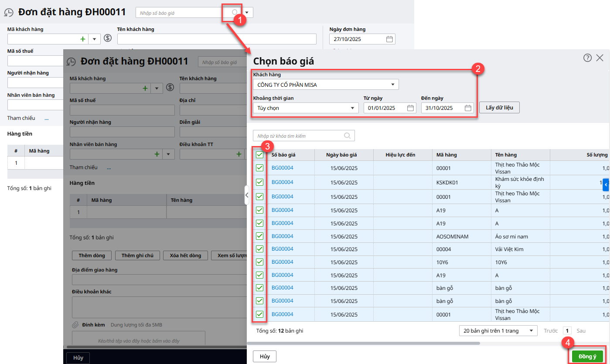Screen dimensions: 610x364
Task: Confirm with the green Đồng ý button
Action: (587, 356)
